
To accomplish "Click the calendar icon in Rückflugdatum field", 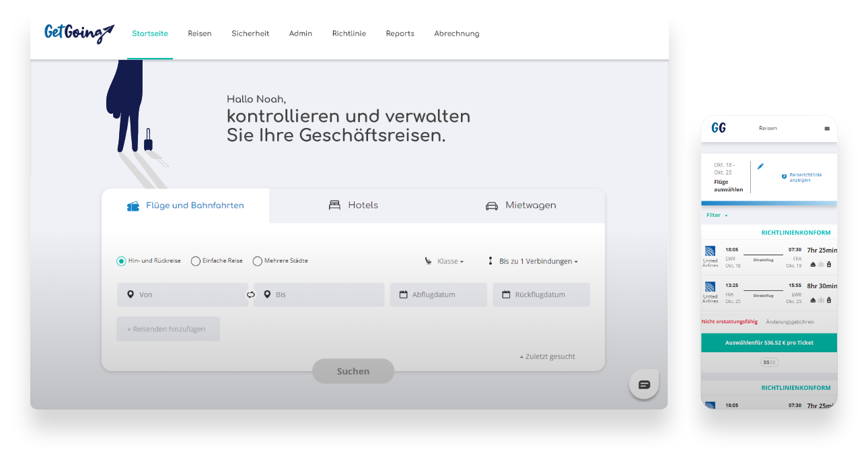I will 505,295.
